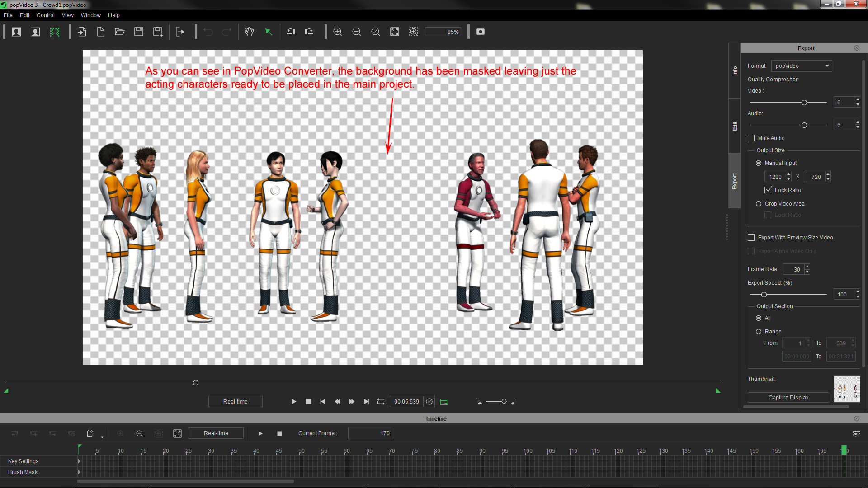
Task: Open the File menu
Action: pos(8,15)
